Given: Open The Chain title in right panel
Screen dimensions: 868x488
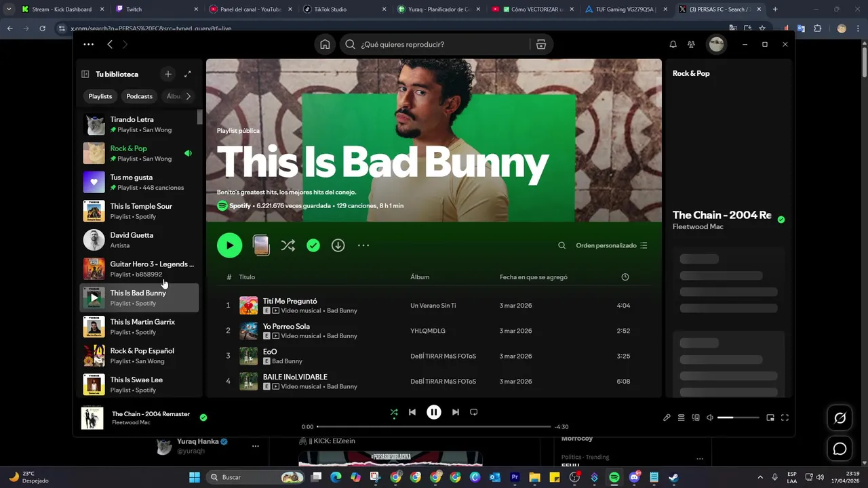Looking at the screenshot, I should click(722, 215).
